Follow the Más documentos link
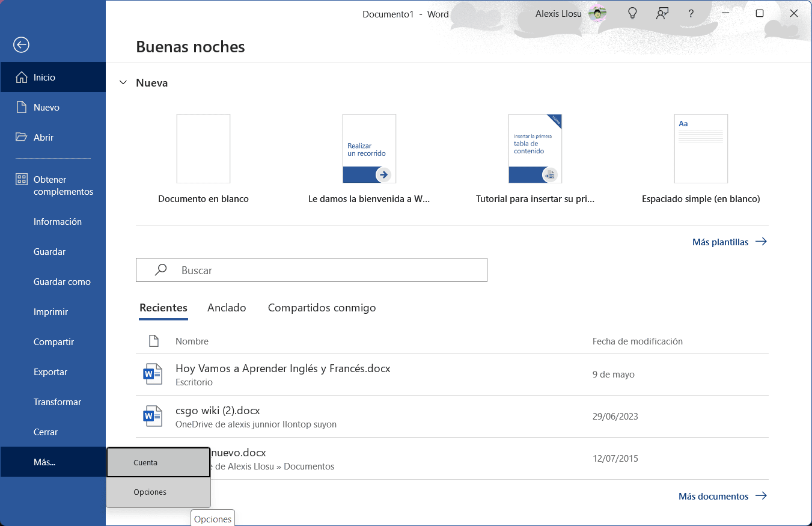 722,496
